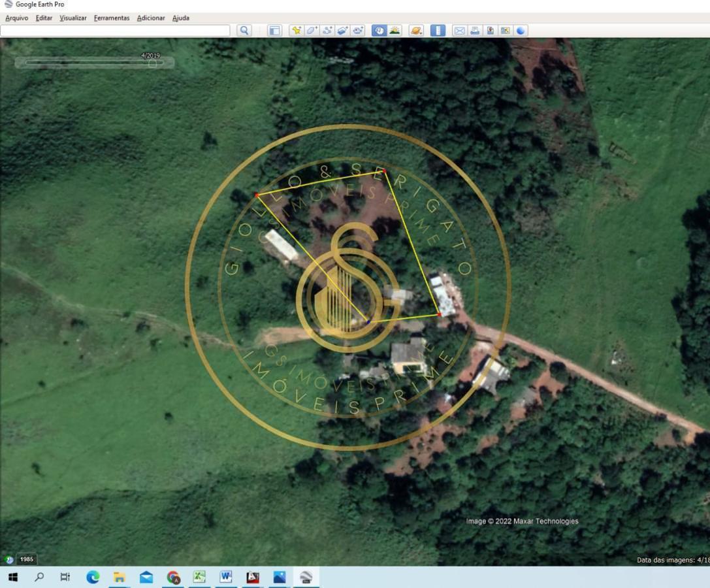
Task: Click the Maxar Technologies image credit text
Action: tap(522, 521)
